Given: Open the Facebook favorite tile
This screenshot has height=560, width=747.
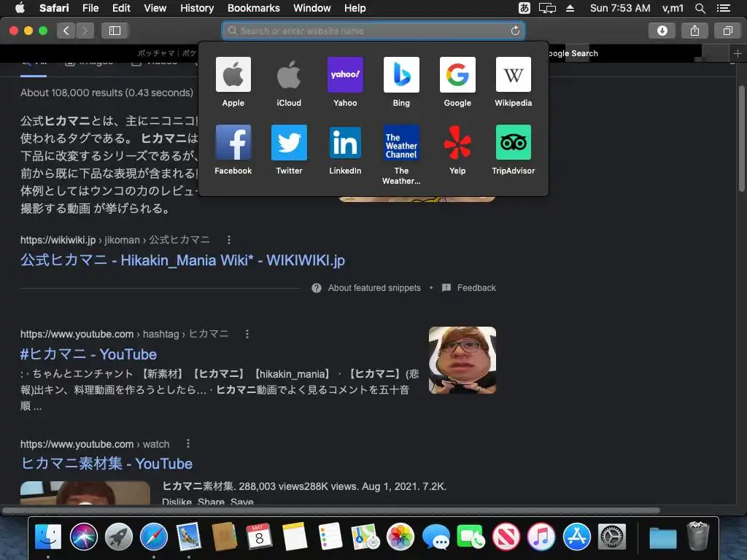Looking at the screenshot, I should [x=233, y=149].
